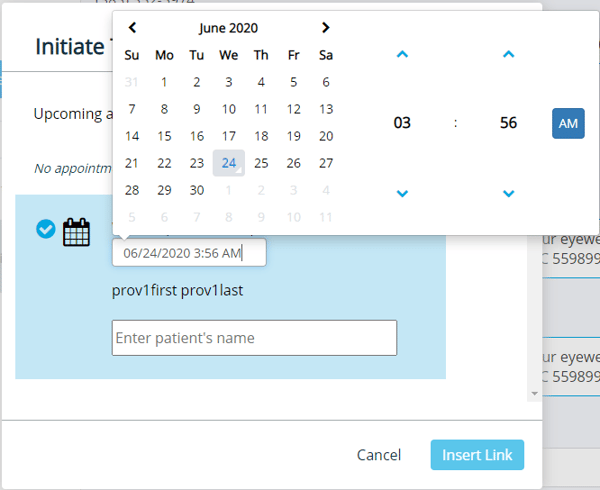The width and height of the screenshot is (600, 490).
Task: Click the date time input field
Action: click(189, 253)
